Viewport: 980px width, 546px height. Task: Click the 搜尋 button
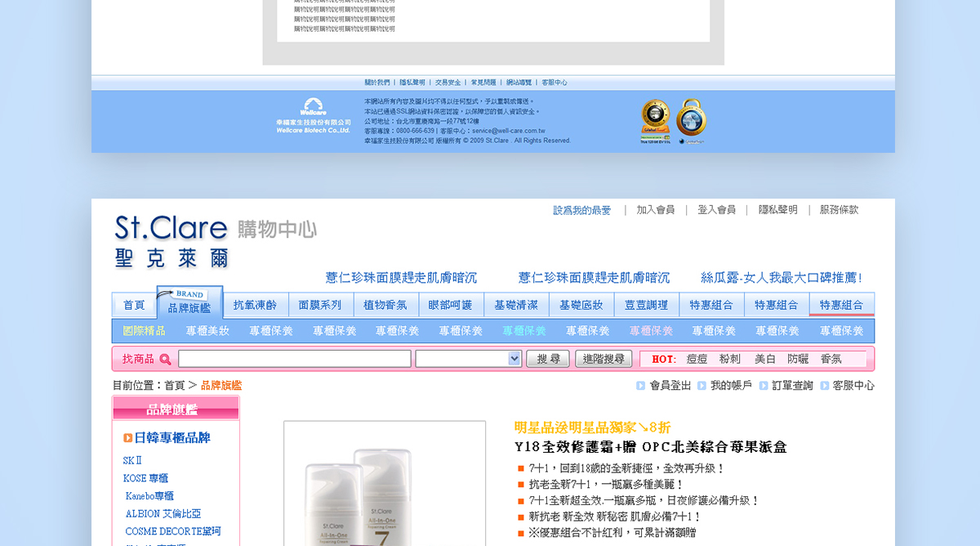pos(548,358)
